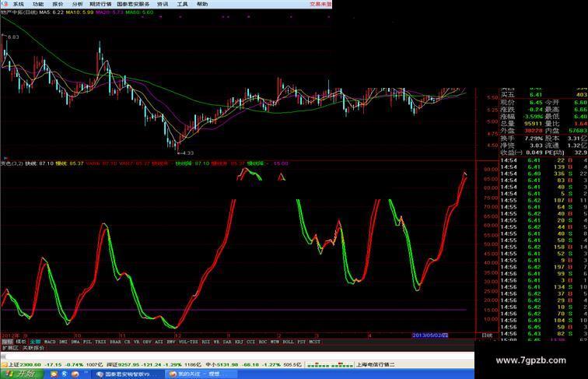This screenshot has height=379, width=588.
Task: Click the 上海电信行情二 server label
Action: coord(375,364)
